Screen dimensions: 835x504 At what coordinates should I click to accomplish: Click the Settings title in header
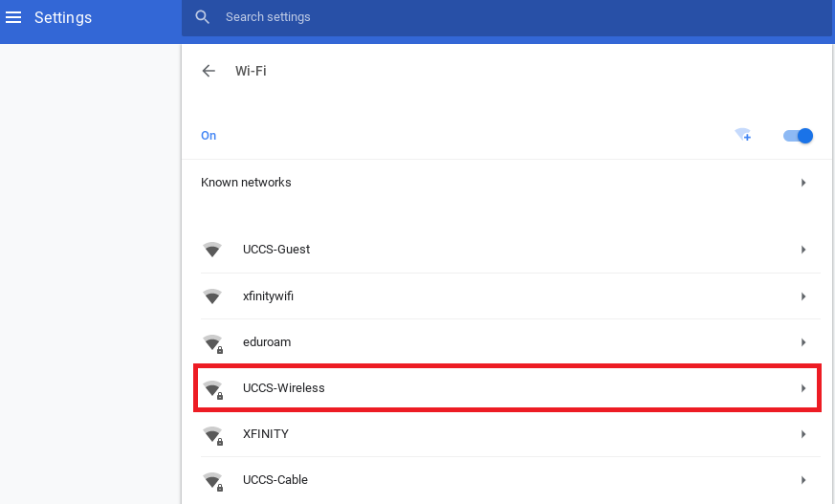pyautogui.click(x=63, y=17)
